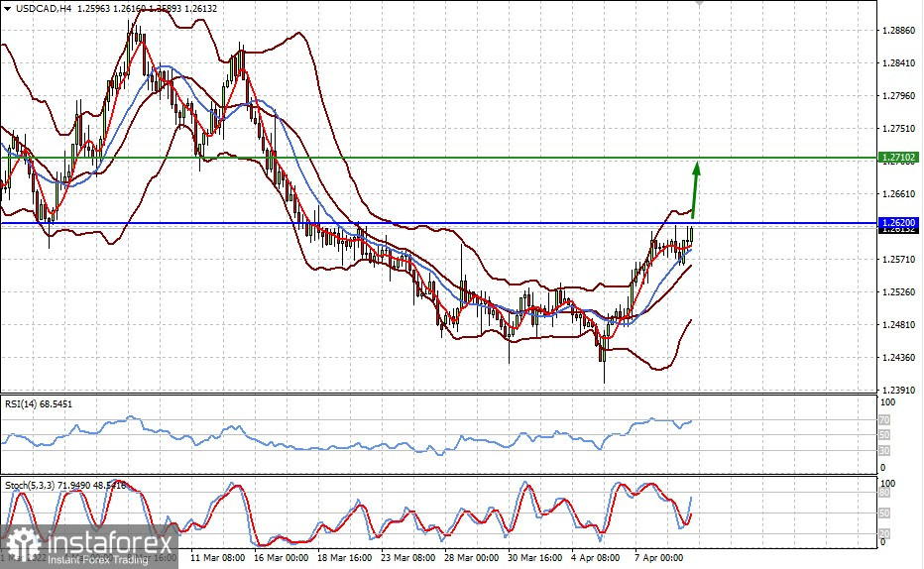The width and height of the screenshot is (924, 569).
Task: Click the 4 Apr 08:00 time label
Action: (x=596, y=558)
